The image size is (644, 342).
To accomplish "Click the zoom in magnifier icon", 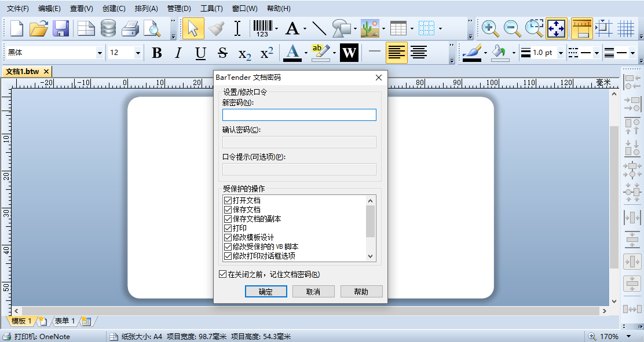I will 491,29.
